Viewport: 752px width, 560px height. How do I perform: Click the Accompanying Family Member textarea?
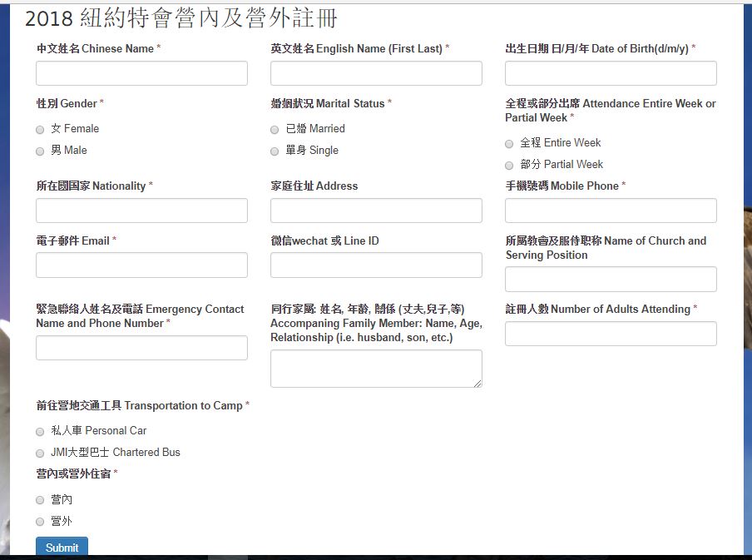[x=376, y=369]
